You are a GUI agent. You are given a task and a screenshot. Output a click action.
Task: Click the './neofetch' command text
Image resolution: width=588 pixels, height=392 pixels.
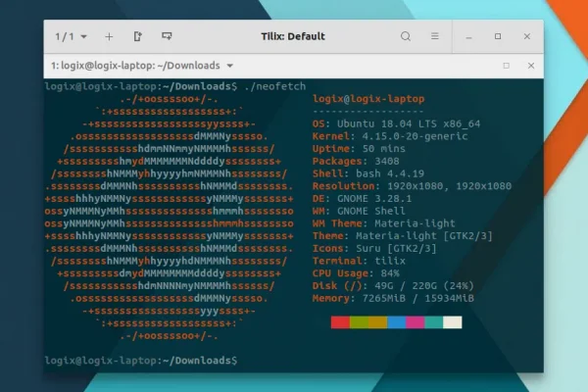coord(274,86)
